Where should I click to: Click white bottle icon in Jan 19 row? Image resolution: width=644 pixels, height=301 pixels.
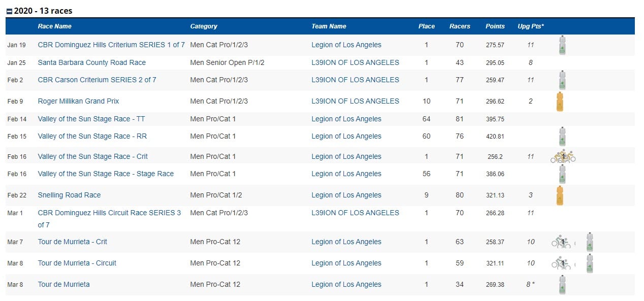[562, 45]
